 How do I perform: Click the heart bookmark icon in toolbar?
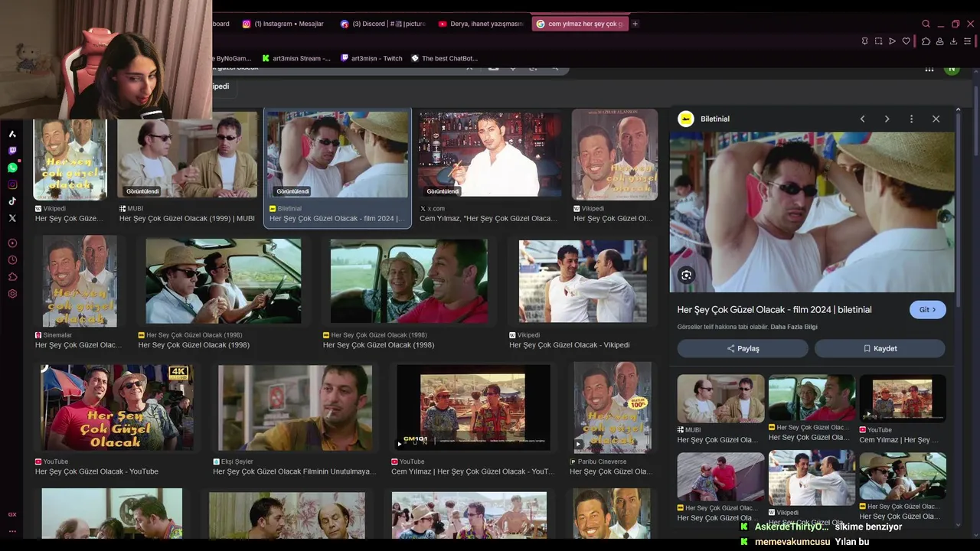pyautogui.click(x=906, y=41)
